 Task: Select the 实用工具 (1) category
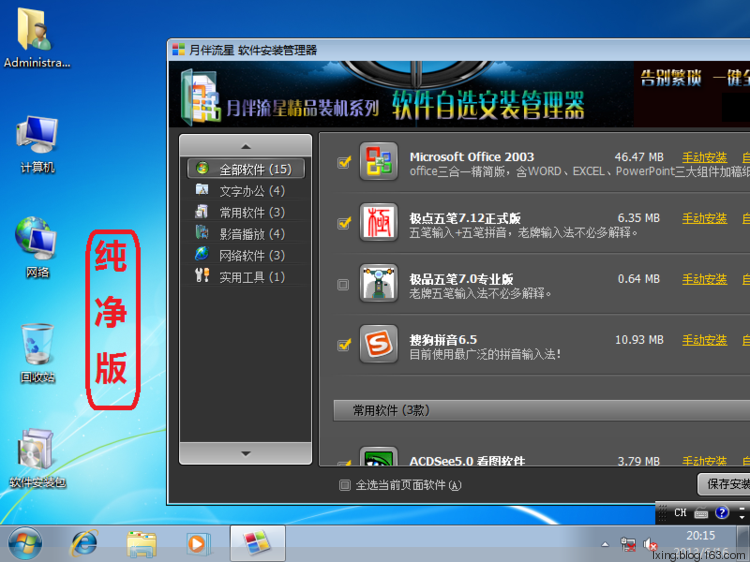tap(246, 276)
